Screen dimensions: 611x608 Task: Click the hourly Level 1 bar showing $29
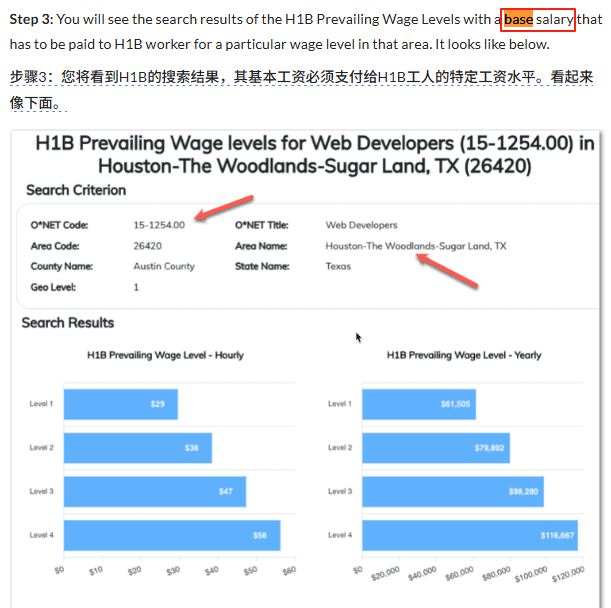[121, 404]
